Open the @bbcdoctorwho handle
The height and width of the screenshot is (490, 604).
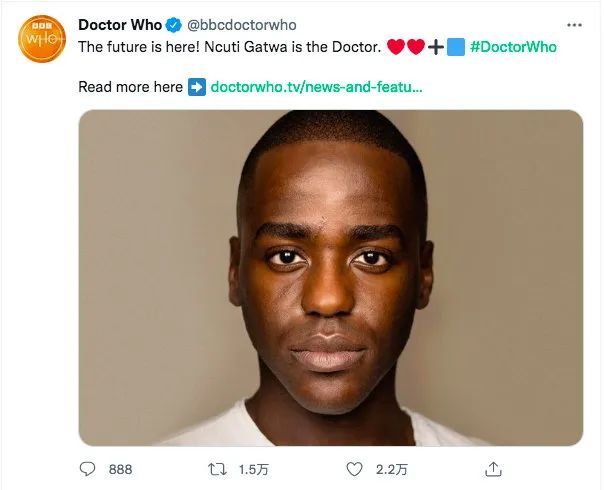pyautogui.click(x=242, y=25)
